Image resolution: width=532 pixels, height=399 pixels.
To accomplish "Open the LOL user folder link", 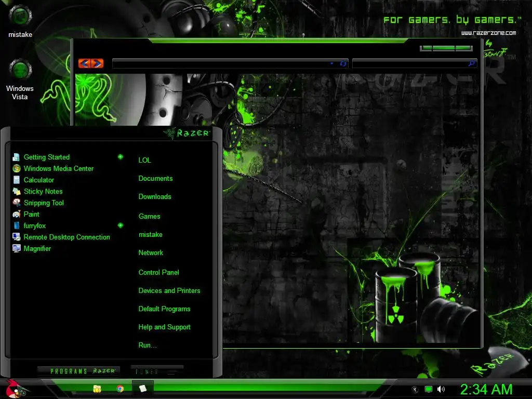I will (x=144, y=160).
